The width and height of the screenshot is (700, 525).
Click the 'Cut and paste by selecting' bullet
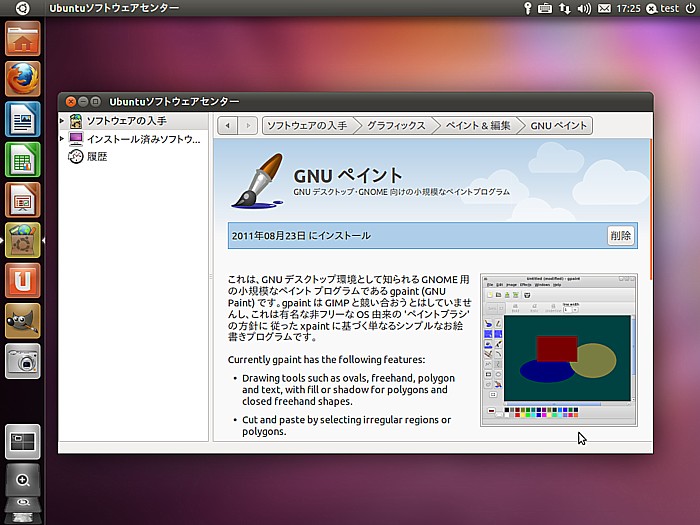[346, 425]
